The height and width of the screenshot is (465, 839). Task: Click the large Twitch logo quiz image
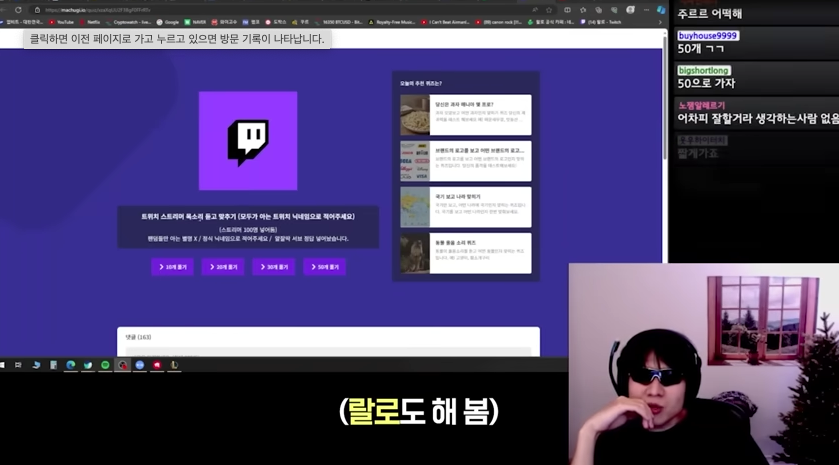[248, 140]
